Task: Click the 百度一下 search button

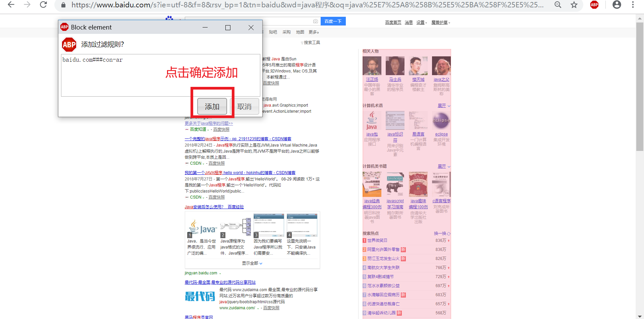Action: point(333,21)
